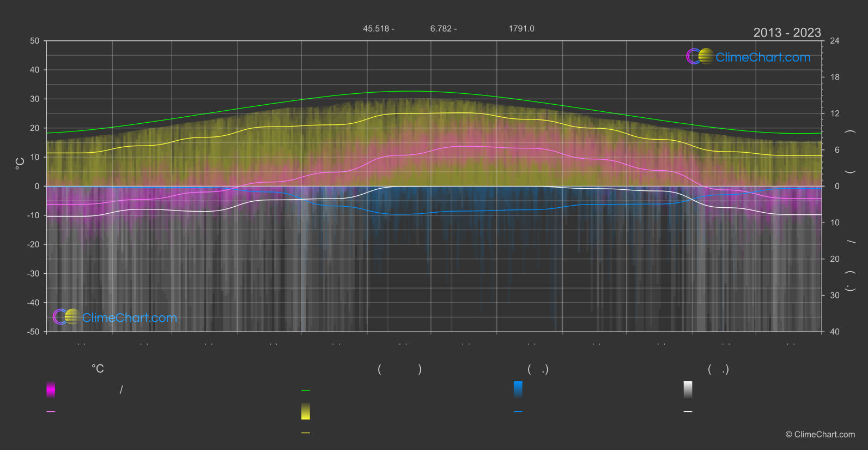Click the elevation value 1791.0
The height and width of the screenshot is (450, 868).
521,29
